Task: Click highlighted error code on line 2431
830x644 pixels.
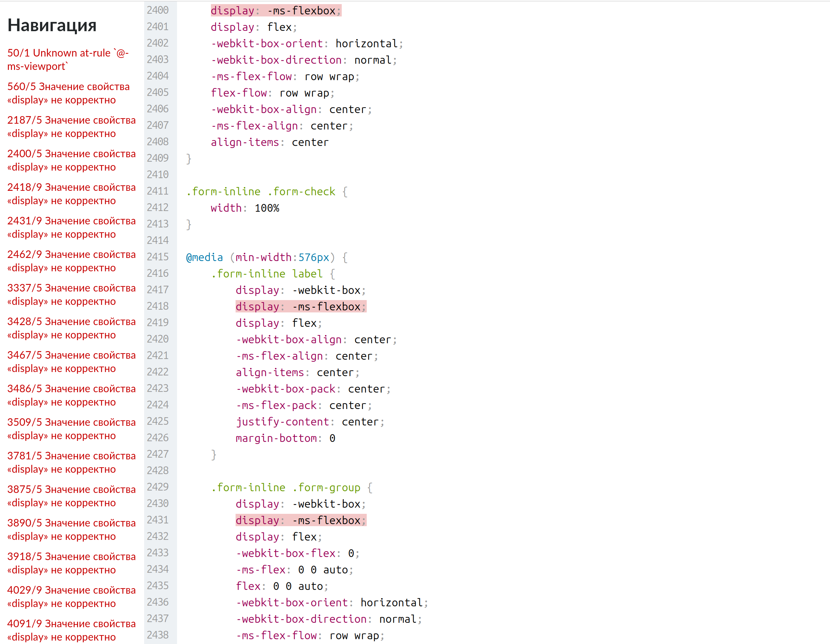Action: 301,520
